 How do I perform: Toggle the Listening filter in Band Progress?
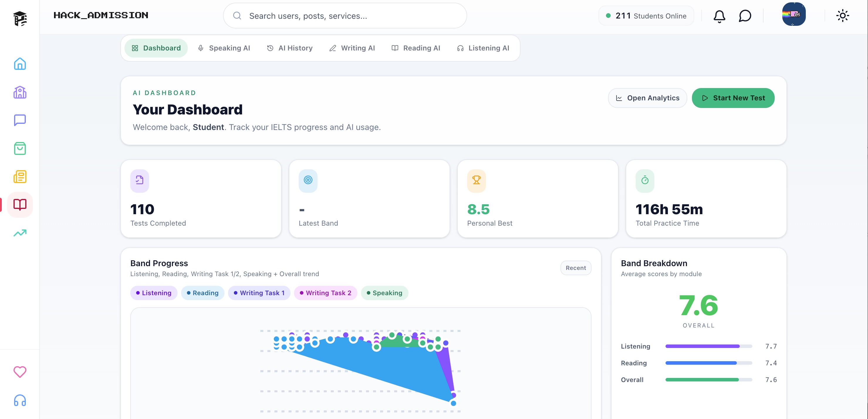coord(153,293)
